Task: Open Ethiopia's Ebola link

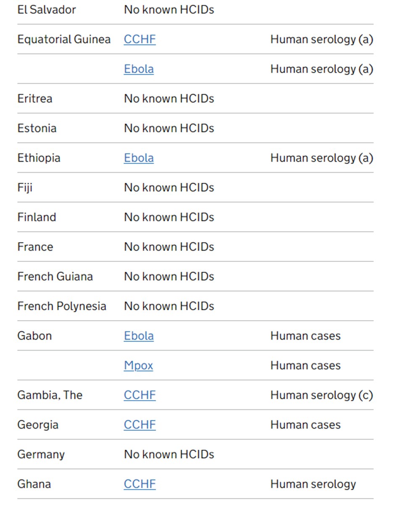Action: point(139,158)
